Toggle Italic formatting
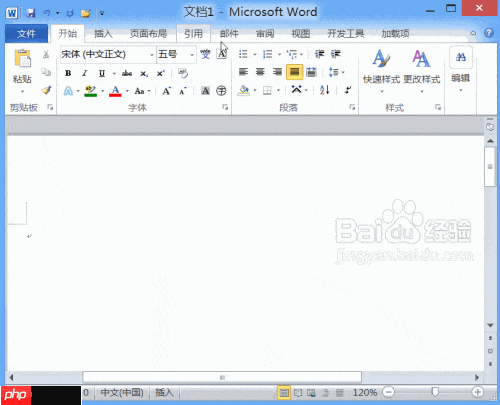The width and height of the screenshot is (500, 405). [85, 73]
